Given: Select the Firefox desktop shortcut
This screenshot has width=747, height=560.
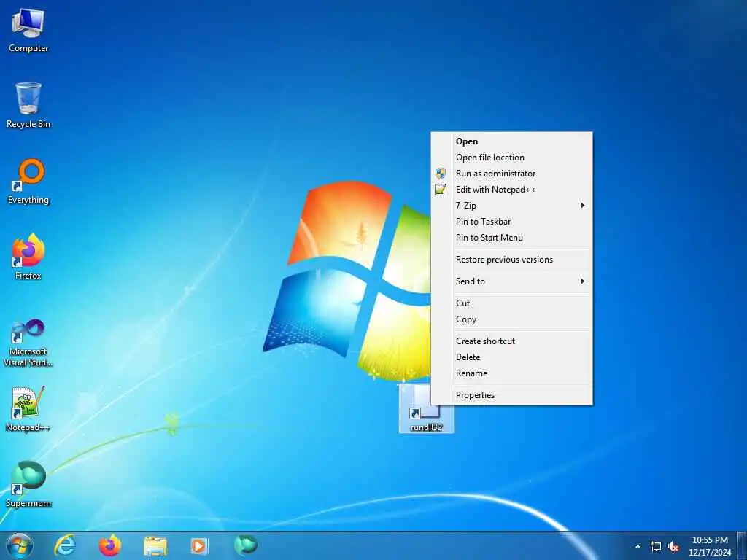Looking at the screenshot, I should click(x=28, y=257).
